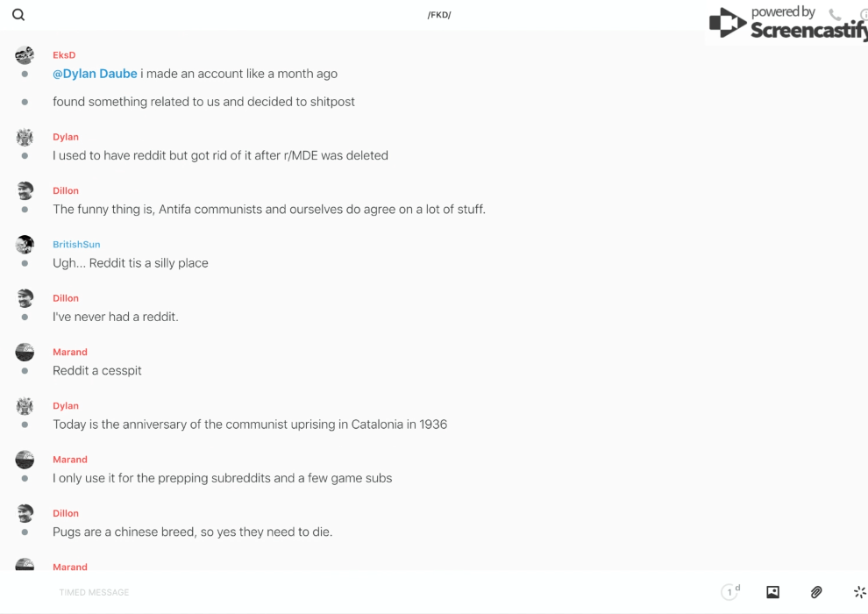This screenshot has height=614, width=868.
Task: Focus the Timed Message input field
Action: [94, 592]
